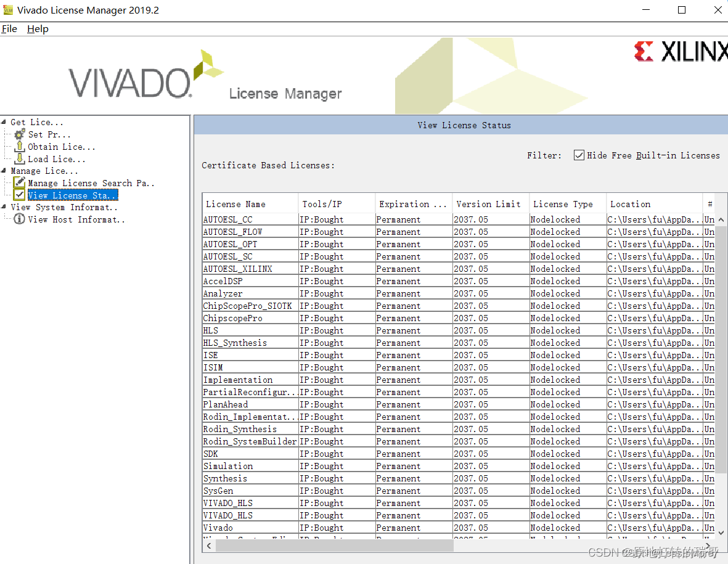Select the Implementation license row
728x564 pixels.
pos(459,380)
